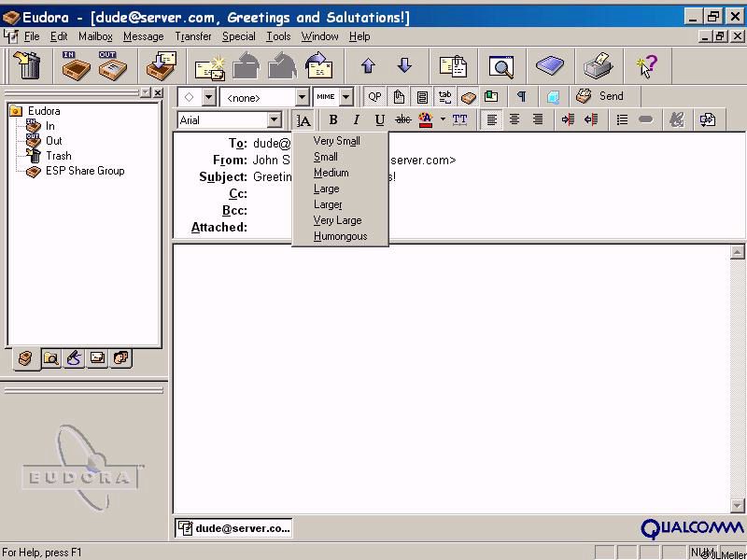
Task: Click the font size button
Action: coord(303,120)
